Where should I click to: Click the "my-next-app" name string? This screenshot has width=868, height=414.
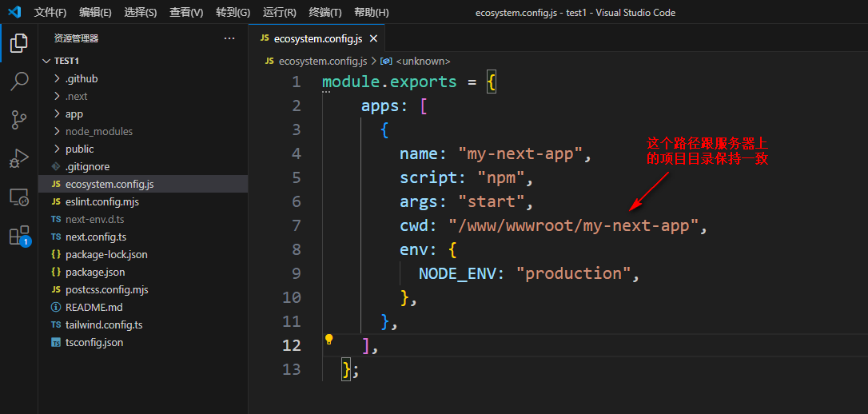(x=520, y=153)
